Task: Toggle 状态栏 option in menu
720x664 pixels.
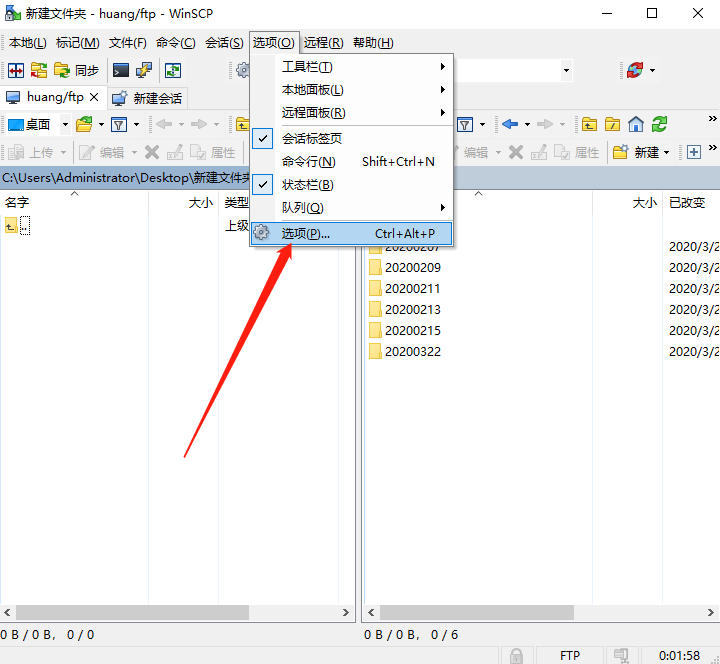Action: (307, 185)
